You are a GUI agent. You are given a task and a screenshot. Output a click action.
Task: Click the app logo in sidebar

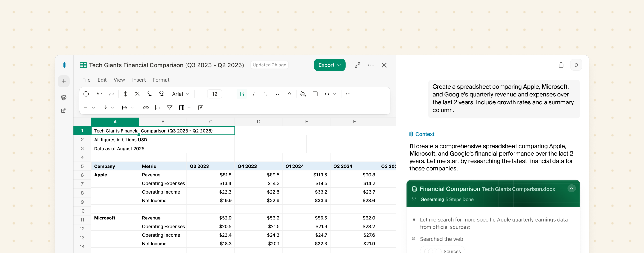64,65
